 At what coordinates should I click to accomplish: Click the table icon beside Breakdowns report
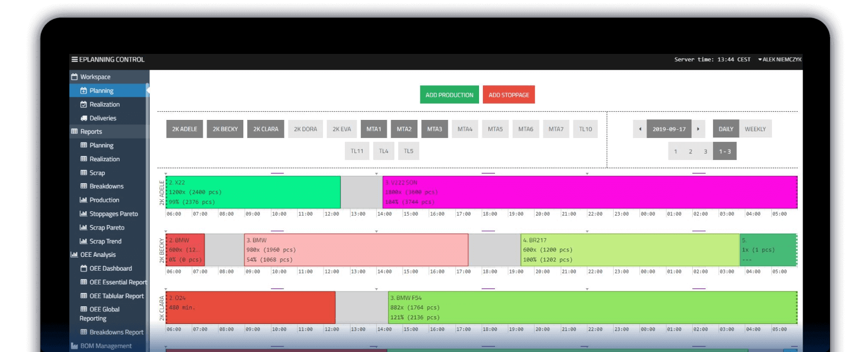coord(84,186)
